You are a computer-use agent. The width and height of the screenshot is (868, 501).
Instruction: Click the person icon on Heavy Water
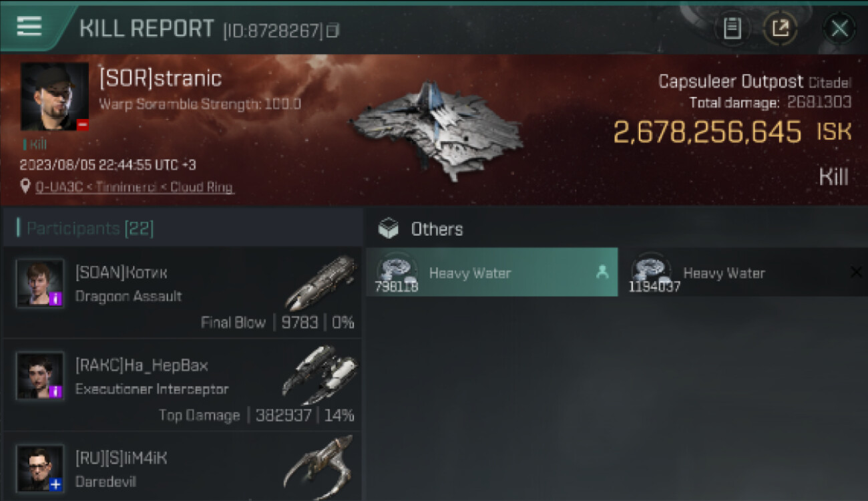(602, 272)
